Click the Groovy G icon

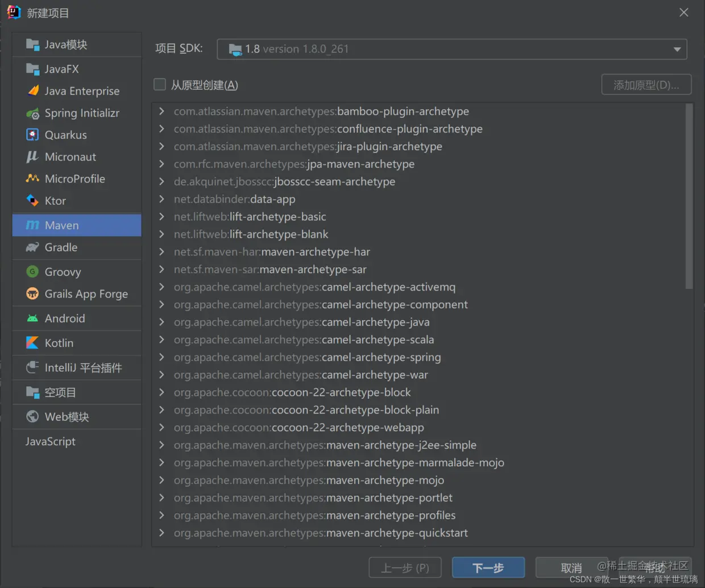click(32, 272)
